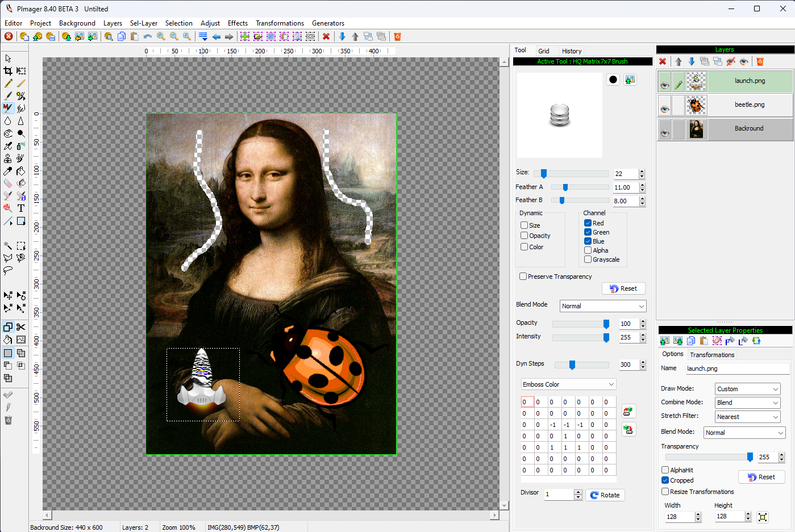The image size is (795, 532).
Task: Delete layer with red X in Layers panel
Action: coord(663,61)
